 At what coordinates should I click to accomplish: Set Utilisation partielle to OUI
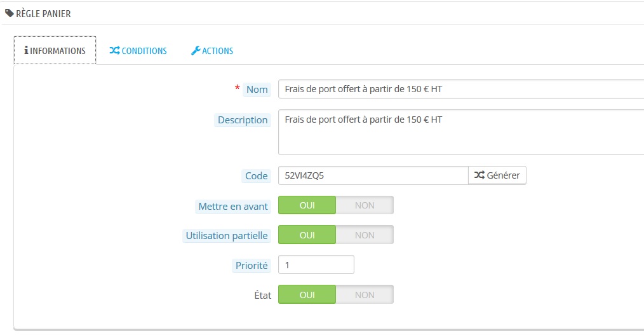(x=307, y=235)
